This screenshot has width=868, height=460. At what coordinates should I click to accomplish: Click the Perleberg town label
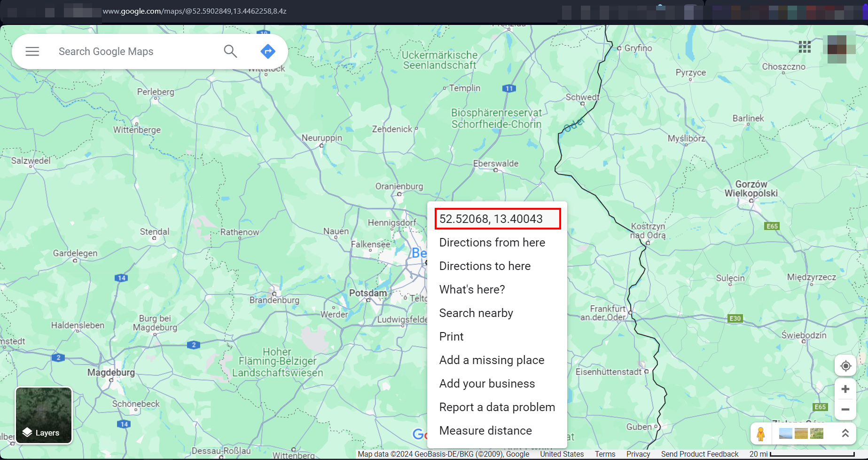pyautogui.click(x=156, y=92)
